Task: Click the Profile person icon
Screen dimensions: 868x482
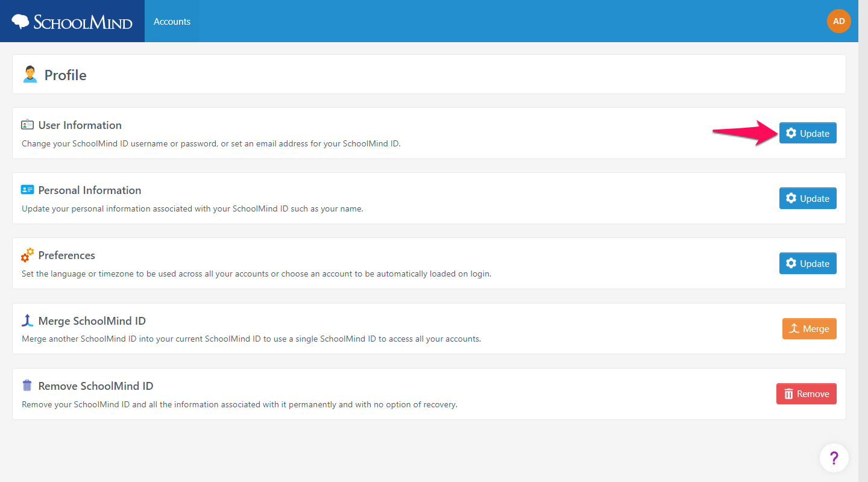Action: [30, 75]
